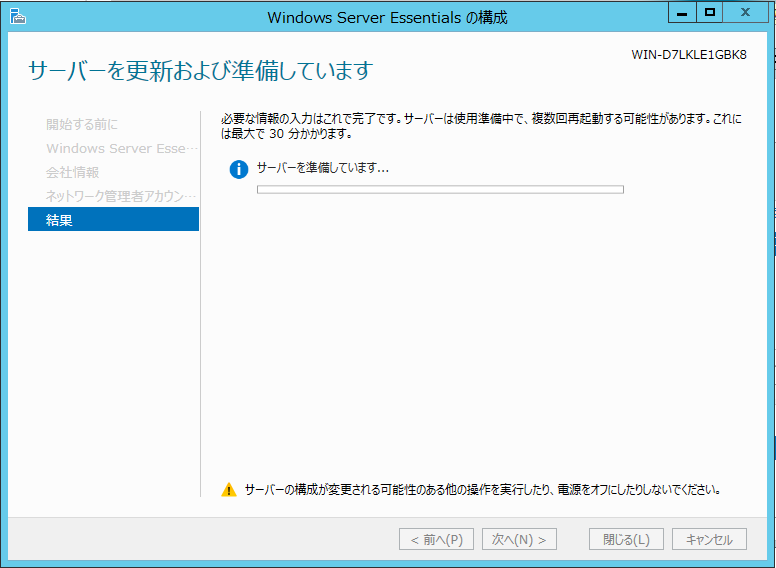Click the blue information icon beside preparing message
The height and width of the screenshot is (568, 776).
[x=239, y=169]
